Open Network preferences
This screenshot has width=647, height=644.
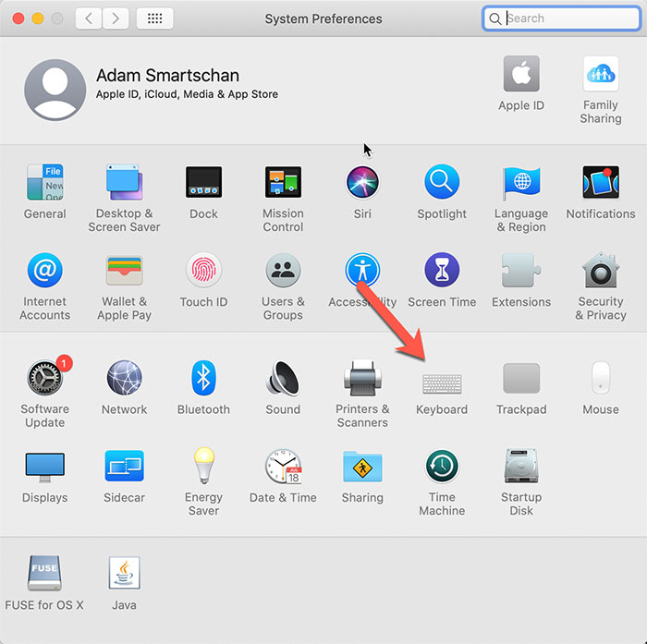pyautogui.click(x=124, y=378)
